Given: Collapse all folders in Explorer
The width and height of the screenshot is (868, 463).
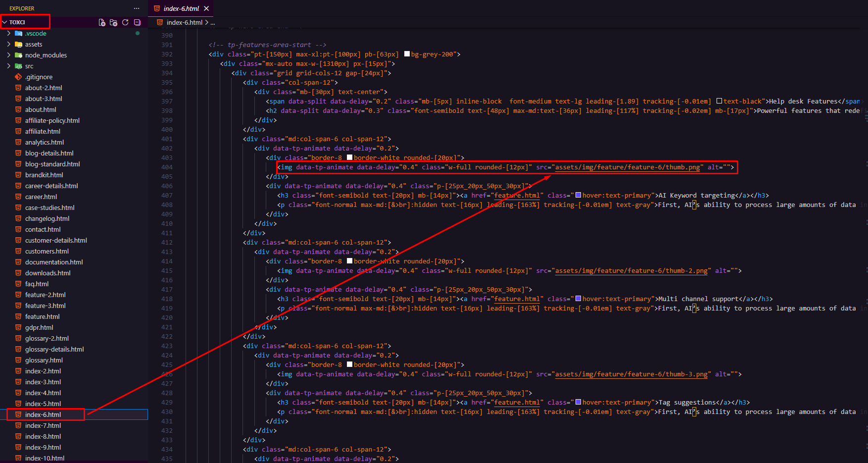Looking at the screenshot, I should click(137, 22).
